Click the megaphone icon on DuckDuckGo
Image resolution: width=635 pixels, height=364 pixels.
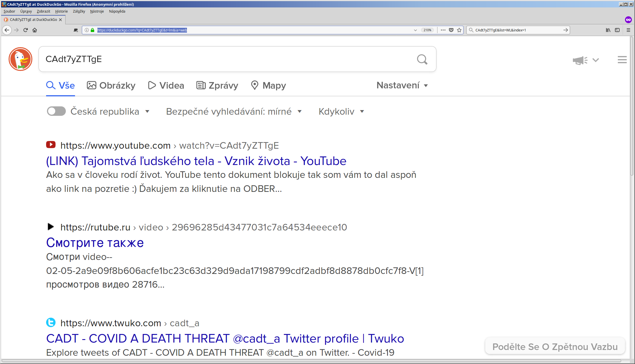[x=580, y=60]
